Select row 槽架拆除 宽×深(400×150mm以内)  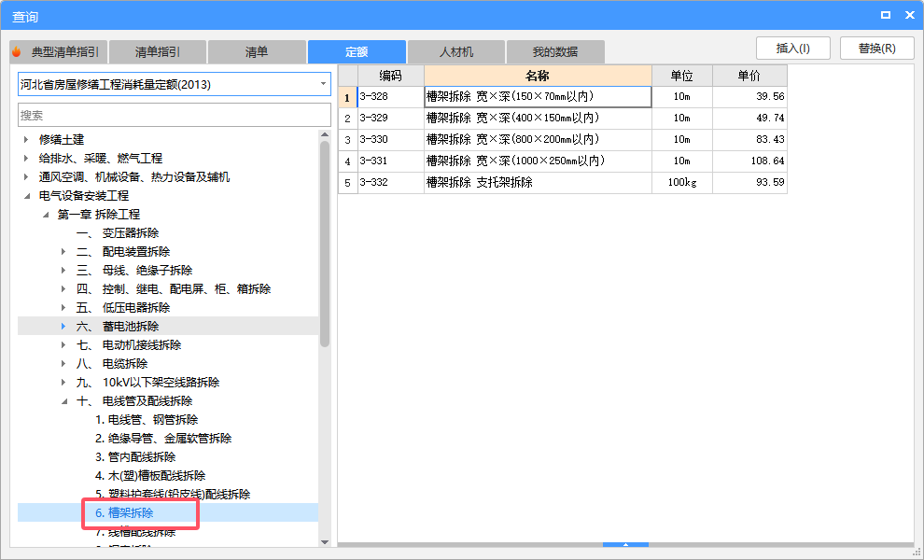pyautogui.click(x=538, y=118)
